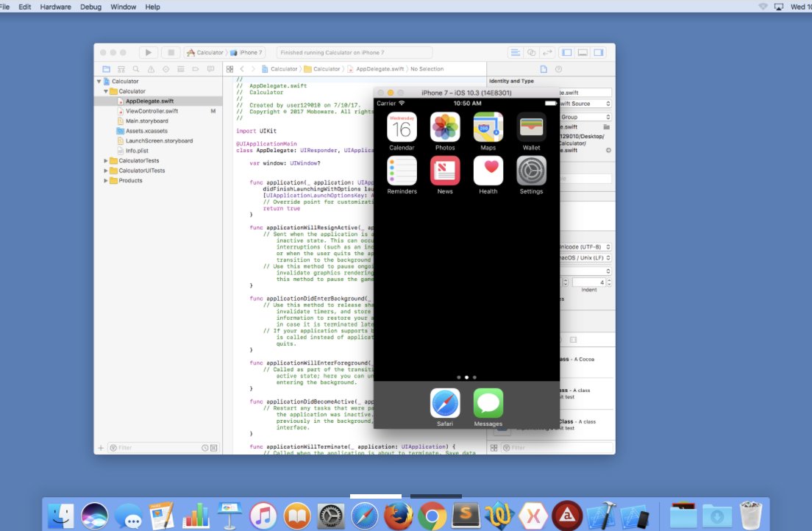Open the symbol navigator tab
The height and width of the screenshot is (531, 812).
(121, 69)
